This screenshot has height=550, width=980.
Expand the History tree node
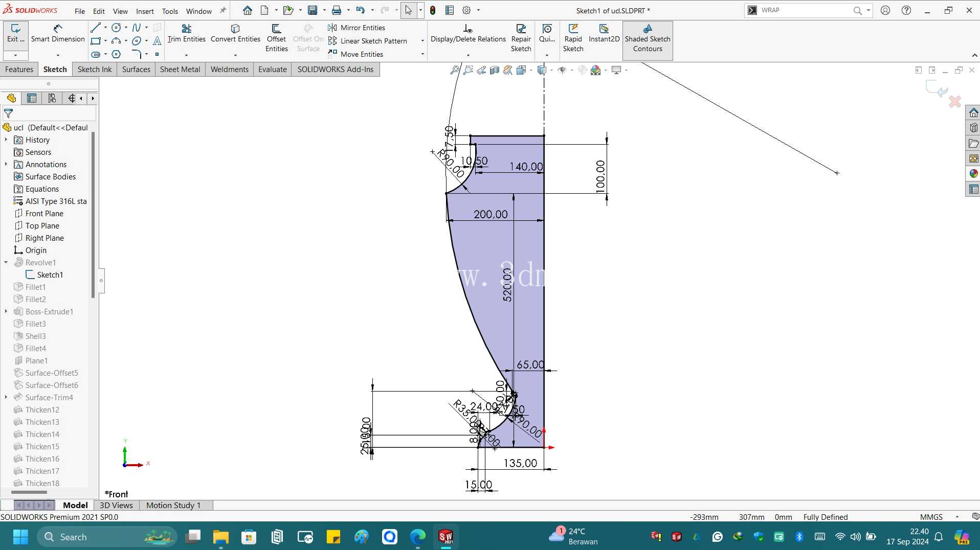pos(6,140)
